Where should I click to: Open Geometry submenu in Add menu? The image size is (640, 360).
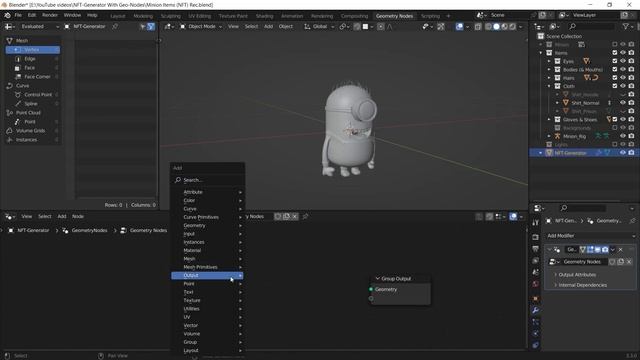pyautogui.click(x=207, y=225)
